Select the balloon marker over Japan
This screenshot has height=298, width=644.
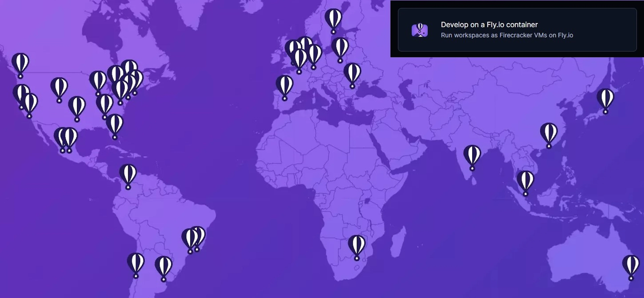(605, 101)
